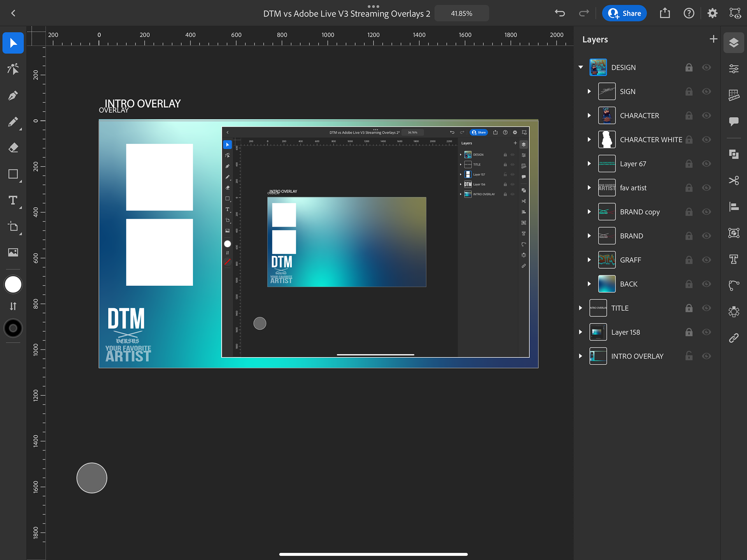Screen dimensions: 747x560
Task: Click the Share button
Action: pos(624,13)
